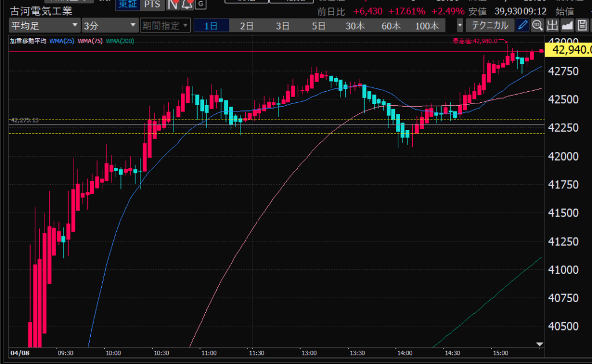Viewport: 592px width, 364px height.
Task: Switch to the 60本 bars tab
Action: click(x=391, y=25)
